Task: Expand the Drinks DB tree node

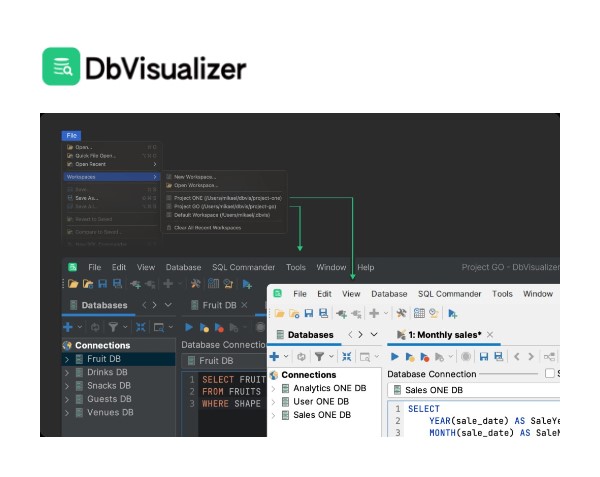Action: (x=66, y=372)
